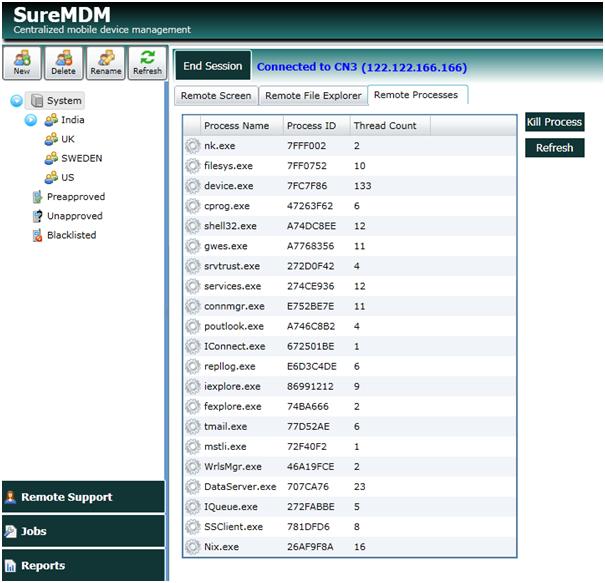Image resolution: width=605 pixels, height=583 pixels.
Task: Click the SWEDEN group people icon
Action: click(x=51, y=158)
